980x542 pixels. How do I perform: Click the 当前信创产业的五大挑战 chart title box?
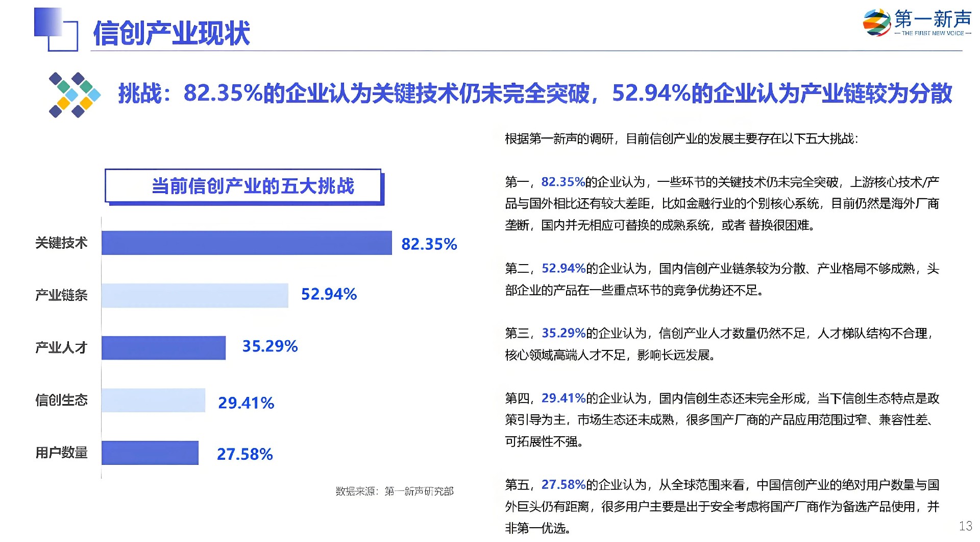(243, 186)
